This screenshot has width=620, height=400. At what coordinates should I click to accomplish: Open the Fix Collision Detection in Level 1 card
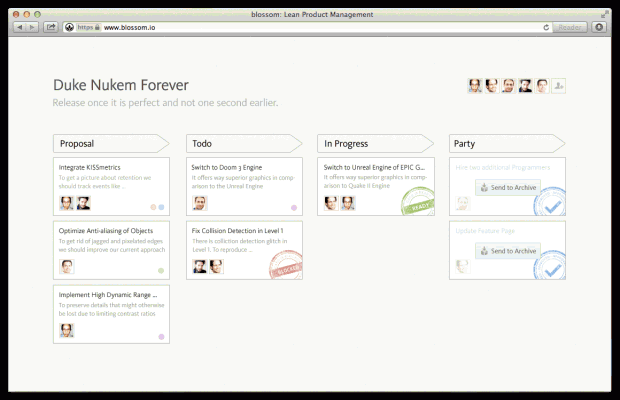pyautogui.click(x=244, y=250)
